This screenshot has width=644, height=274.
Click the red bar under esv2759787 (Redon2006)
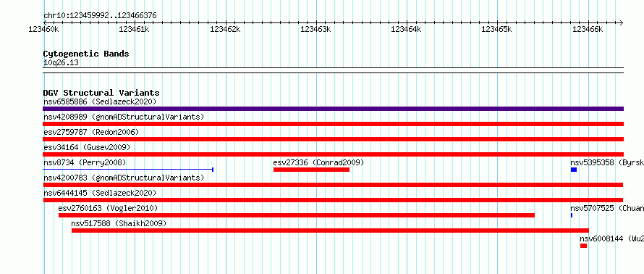pyautogui.click(x=333, y=139)
